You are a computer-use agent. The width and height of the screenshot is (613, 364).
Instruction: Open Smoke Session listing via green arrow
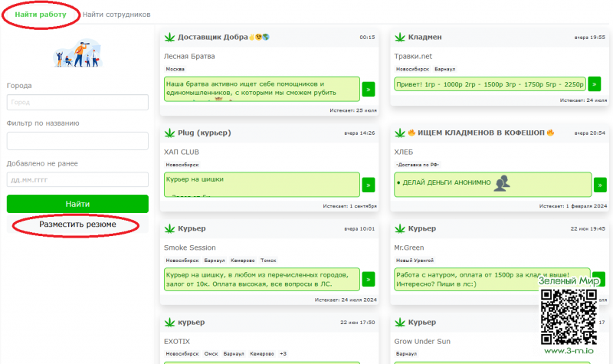368,280
